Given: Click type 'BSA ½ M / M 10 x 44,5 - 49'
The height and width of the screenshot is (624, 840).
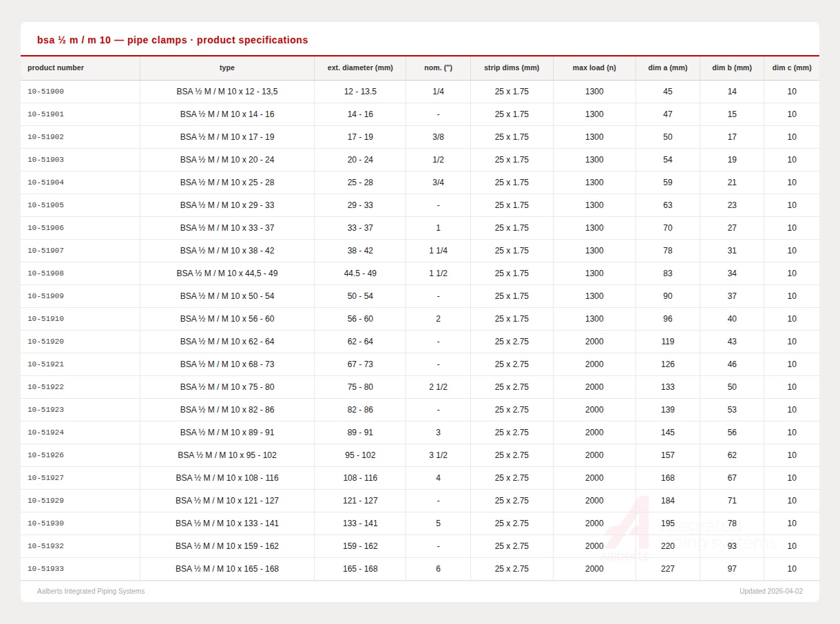Looking at the screenshot, I should 227,273.
